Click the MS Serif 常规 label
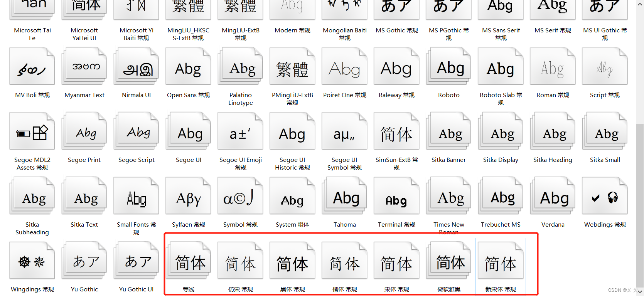Screen dimensions: 644x296 point(553,30)
